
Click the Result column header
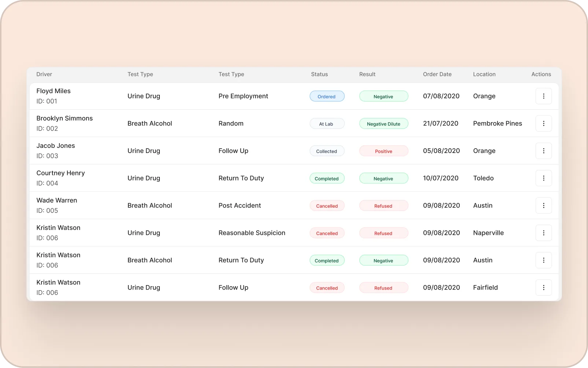click(367, 74)
